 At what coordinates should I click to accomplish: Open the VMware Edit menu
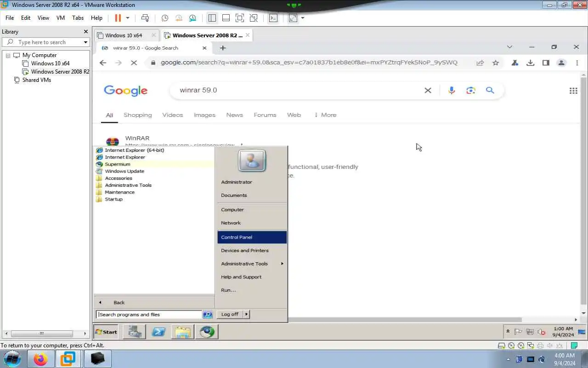pyautogui.click(x=26, y=18)
